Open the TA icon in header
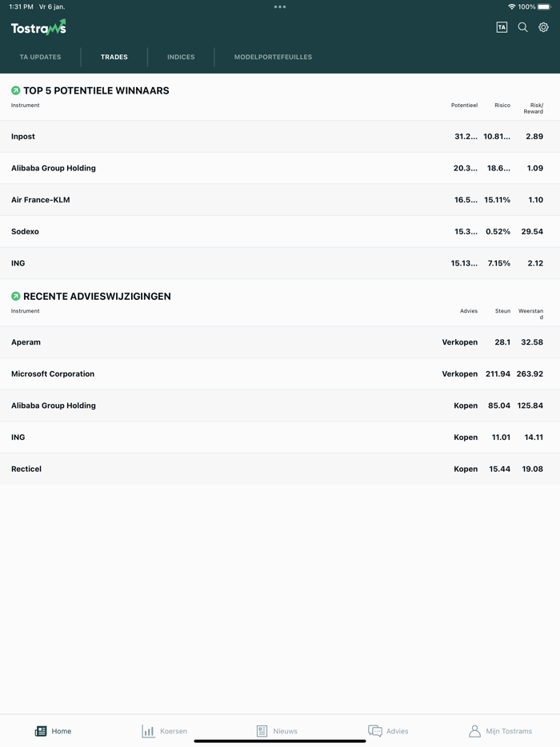The width and height of the screenshot is (560, 747). pos(502,27)
